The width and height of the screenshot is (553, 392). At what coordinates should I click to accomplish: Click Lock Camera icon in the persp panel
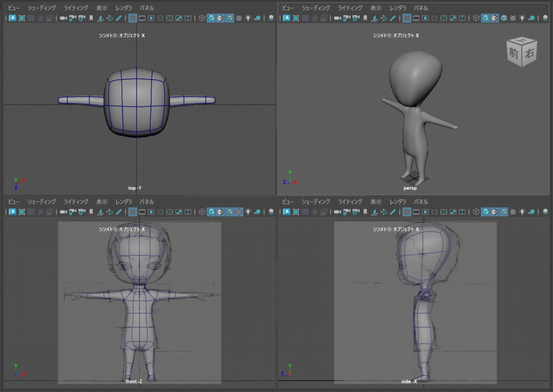[346, 18]
